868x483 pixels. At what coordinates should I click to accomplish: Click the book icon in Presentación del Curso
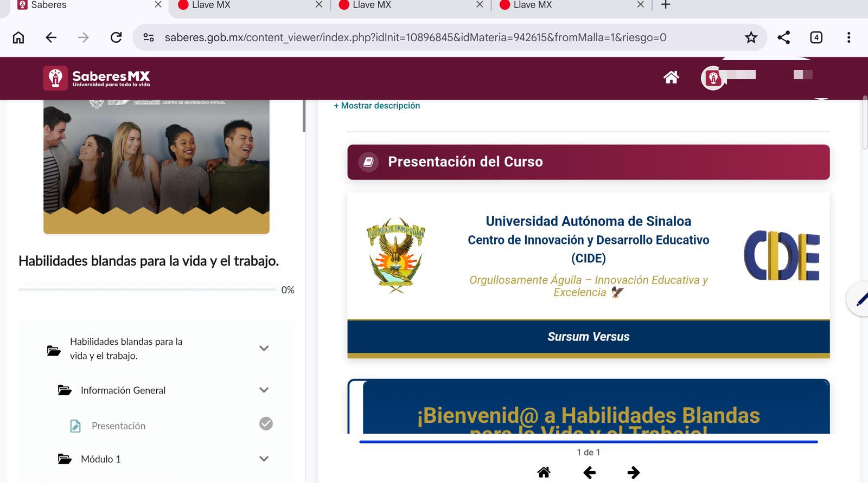[368, 162]
